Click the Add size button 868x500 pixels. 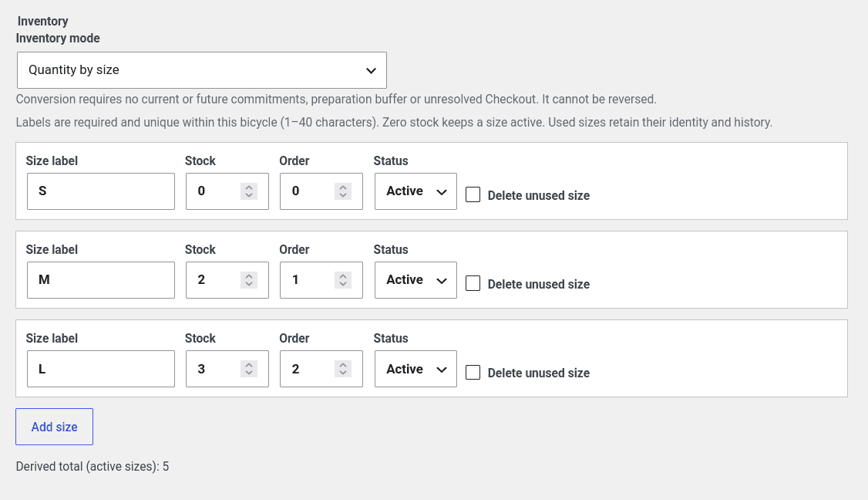coord(54,427)
